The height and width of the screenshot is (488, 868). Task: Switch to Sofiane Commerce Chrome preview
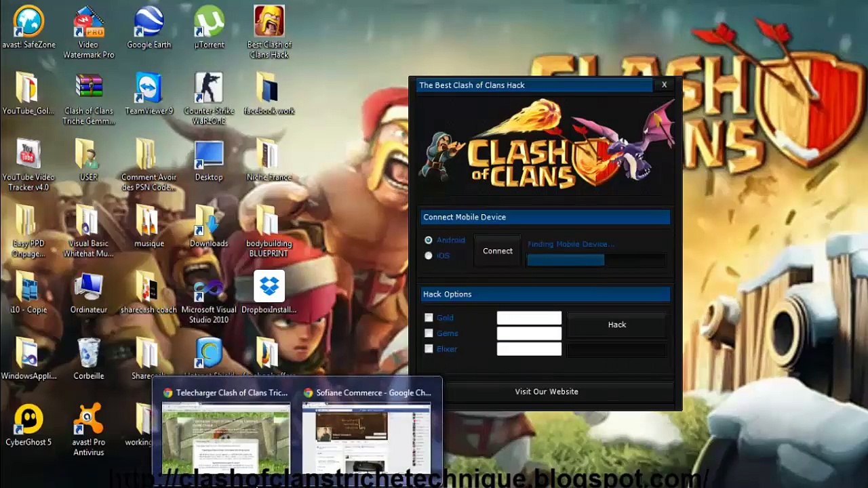pos(367,431)
